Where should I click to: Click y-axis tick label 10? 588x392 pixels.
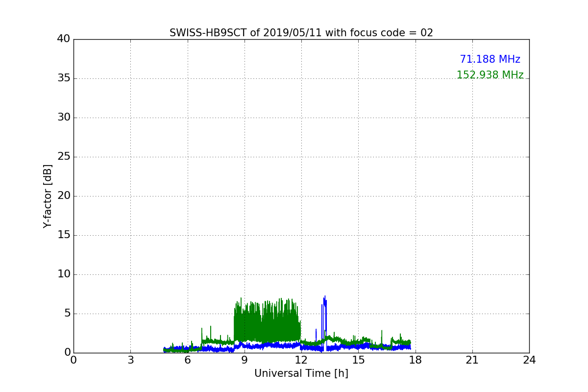pos(64,274)
